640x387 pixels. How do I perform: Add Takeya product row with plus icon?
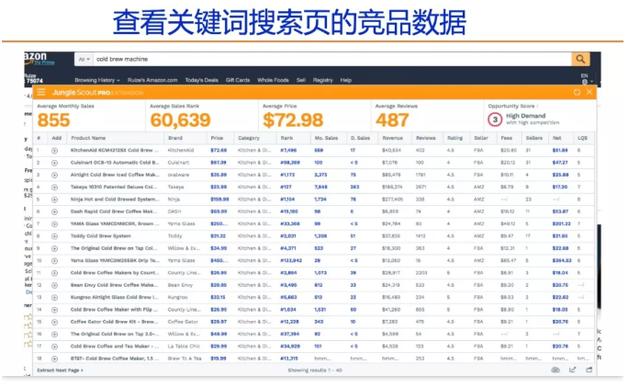click(x=54, y=187)
